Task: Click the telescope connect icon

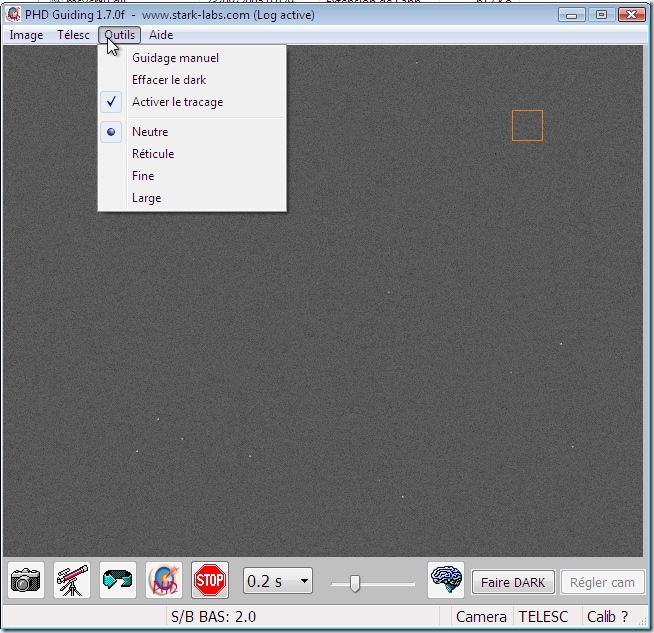Action: tap(72, 580)
